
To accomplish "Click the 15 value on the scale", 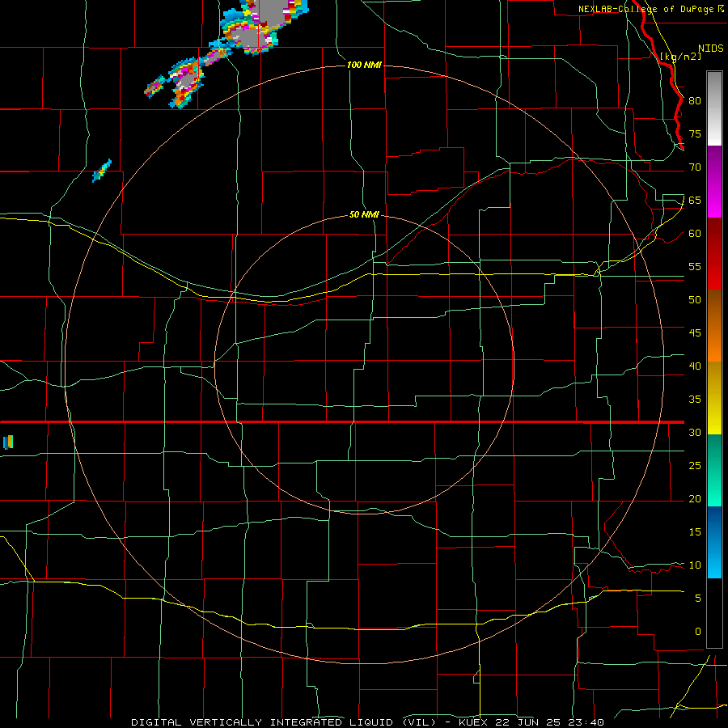I will tap(695, 532).
